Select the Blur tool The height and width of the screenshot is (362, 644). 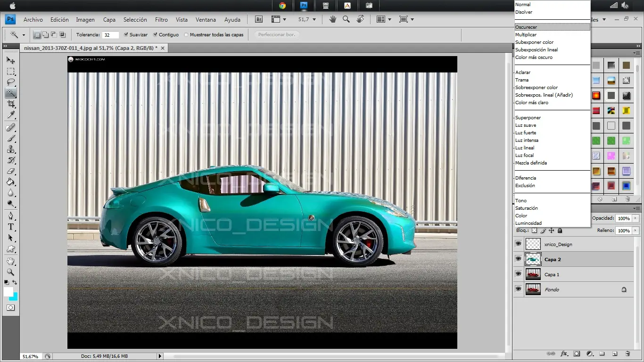pyautogui.click(x=10, y=193)
